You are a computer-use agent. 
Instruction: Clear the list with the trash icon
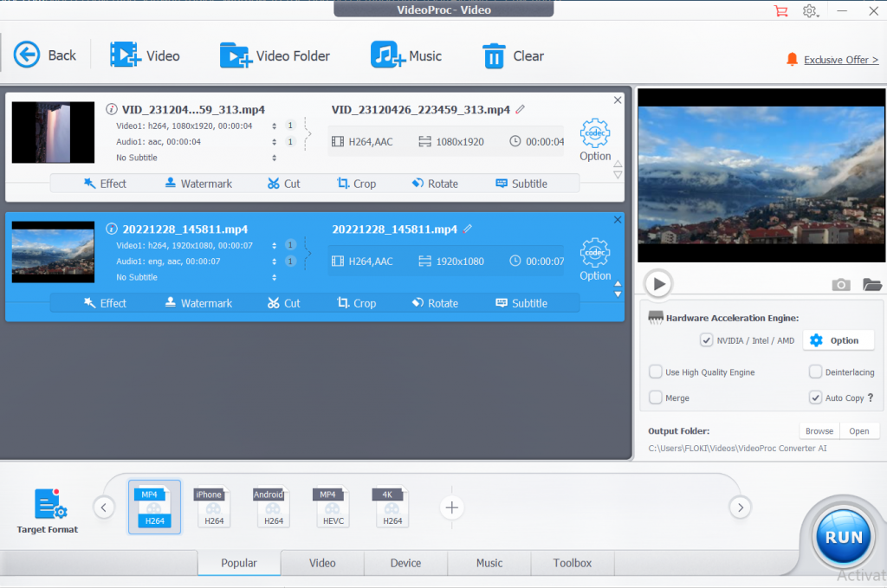tap(494, 56)
